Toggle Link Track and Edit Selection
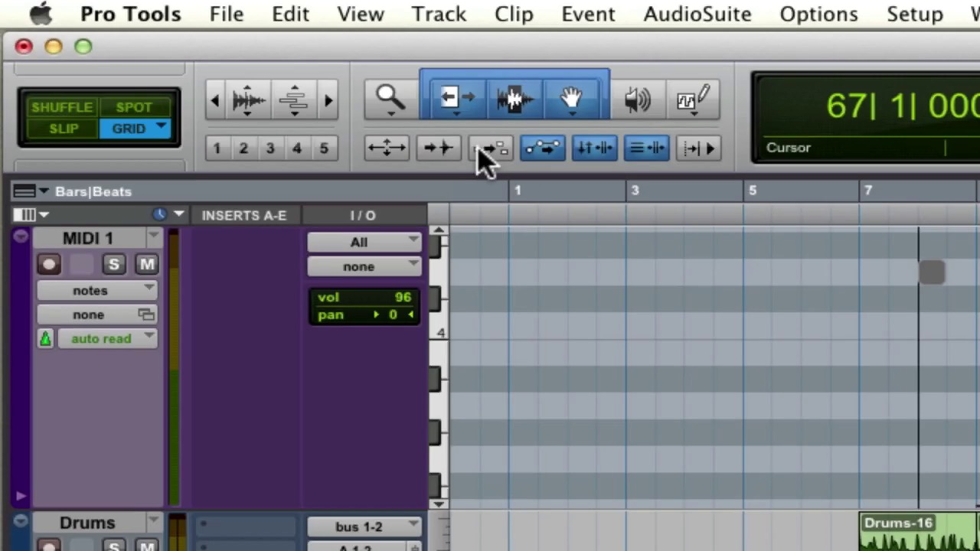This screenshot has height=551, width=980. point(647,148)
